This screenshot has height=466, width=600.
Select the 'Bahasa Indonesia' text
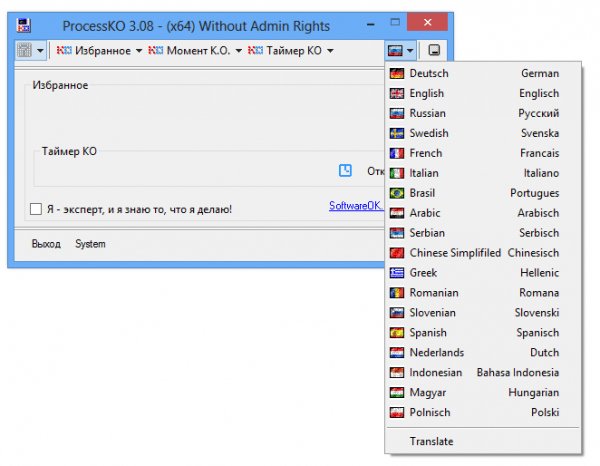tap(518, 372)
